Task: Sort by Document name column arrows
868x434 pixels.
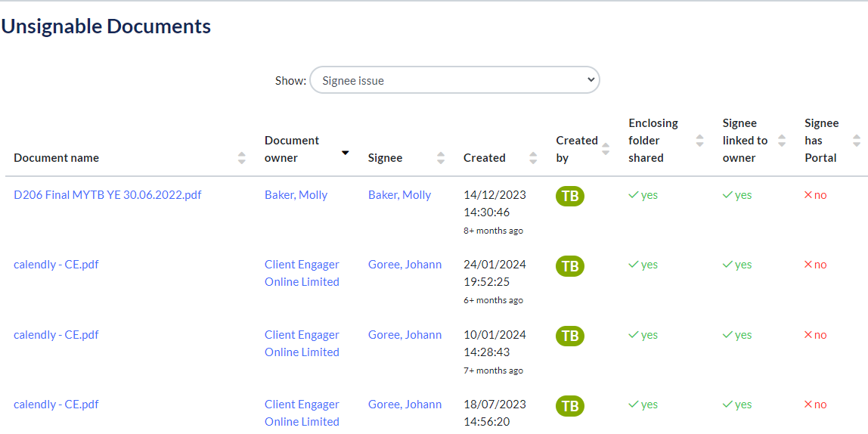Action: [x=242, y=158]
